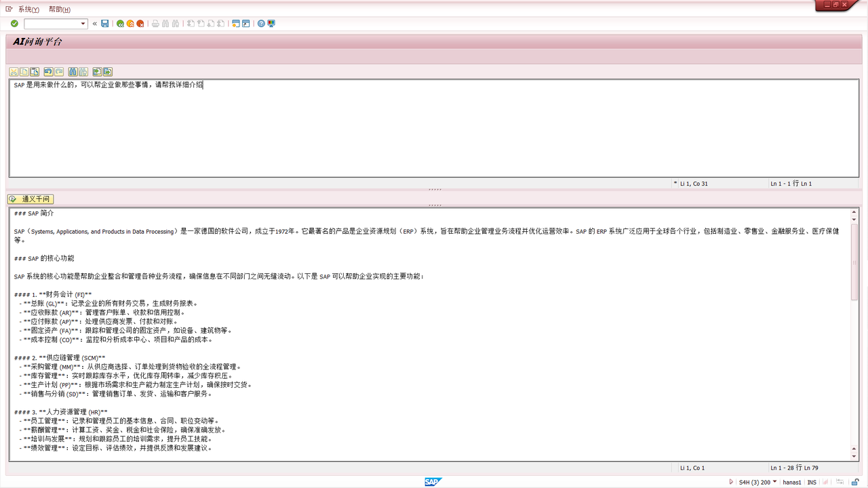Click the First Page navigation icon

(191, 24)
